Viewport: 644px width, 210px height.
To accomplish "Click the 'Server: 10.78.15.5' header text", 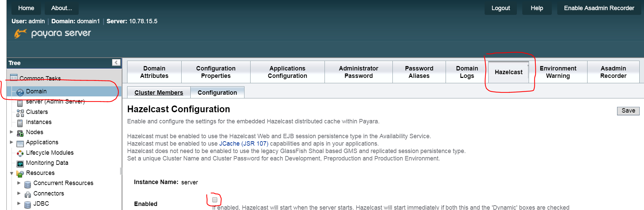I will tap(132, 21).
